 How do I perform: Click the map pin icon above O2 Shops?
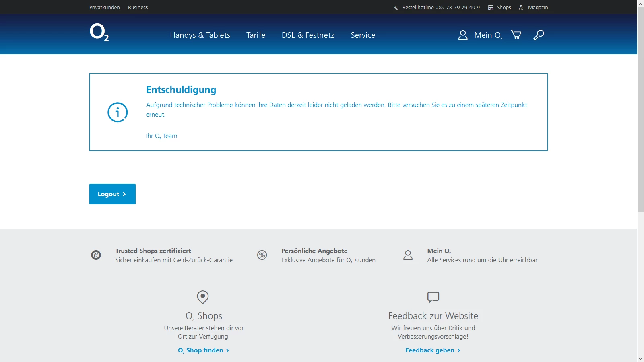click(203, 297)
